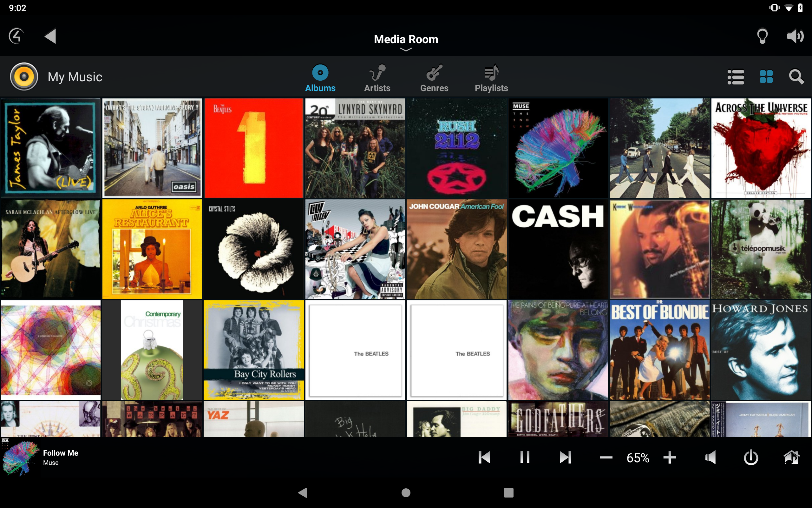This screenshot has height=508, width=812.
Task: Turn off the room with power icon
Action: coord(750,457)
